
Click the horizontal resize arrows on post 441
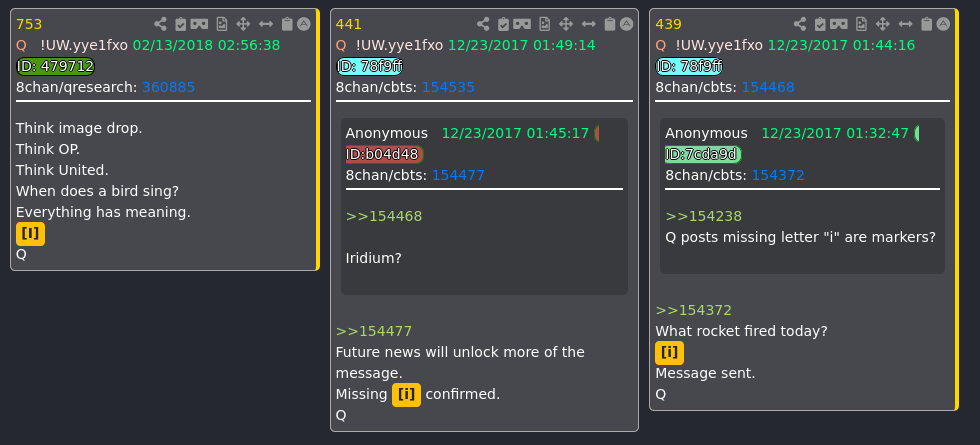(x=589, y=24)
